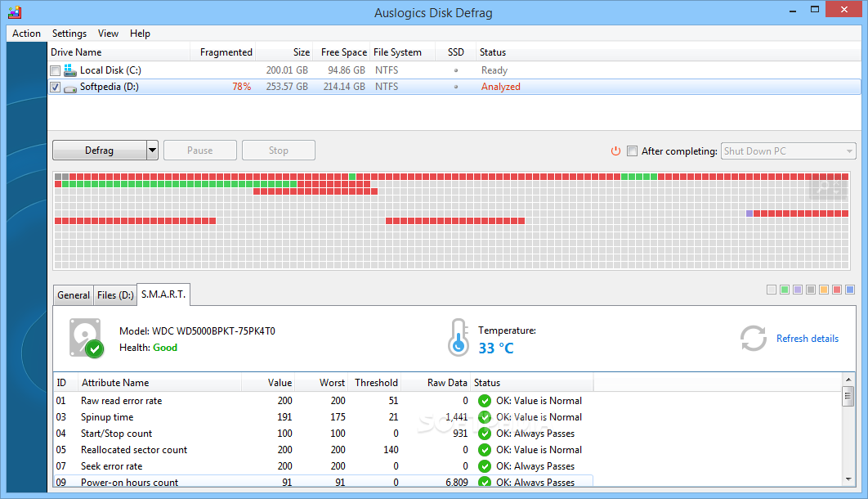
Task: Click the Local Disk (C:) drive icon
Action: 69,70
